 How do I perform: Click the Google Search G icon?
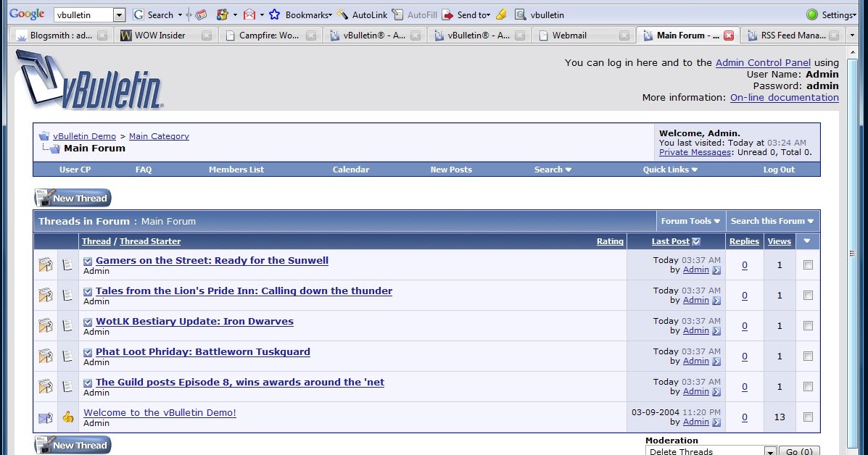(139, 15)
